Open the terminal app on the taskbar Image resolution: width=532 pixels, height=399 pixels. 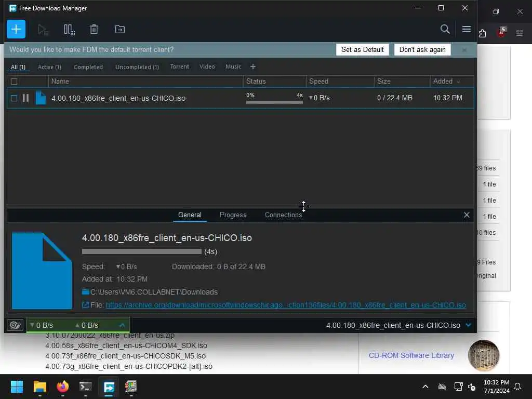pyautogui.click(x=86, y=387)
